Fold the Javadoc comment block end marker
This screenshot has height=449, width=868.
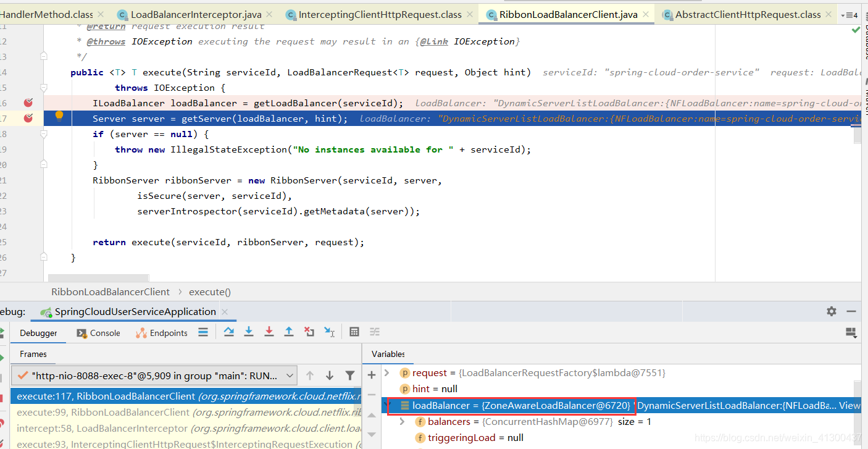(44, 56)
